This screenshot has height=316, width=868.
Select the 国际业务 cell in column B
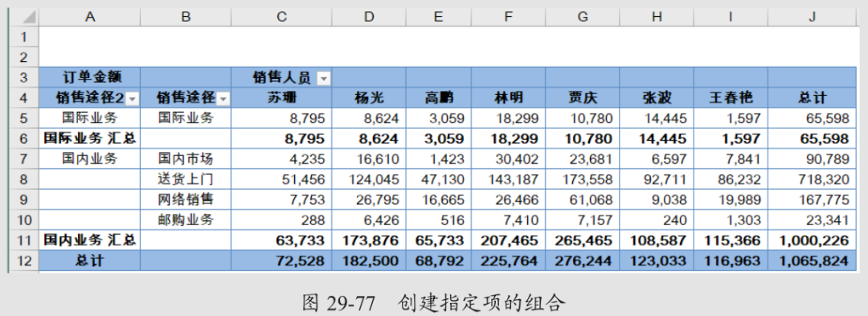click(x=186, y=118)
